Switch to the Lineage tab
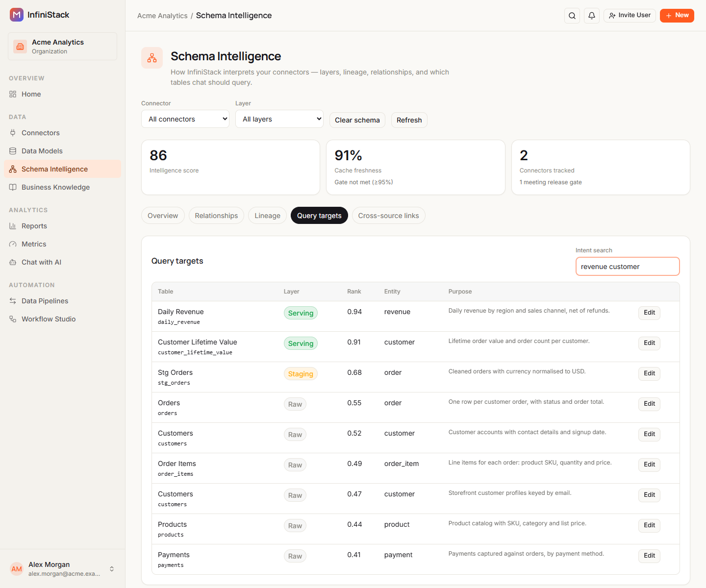 coord(267,216)
